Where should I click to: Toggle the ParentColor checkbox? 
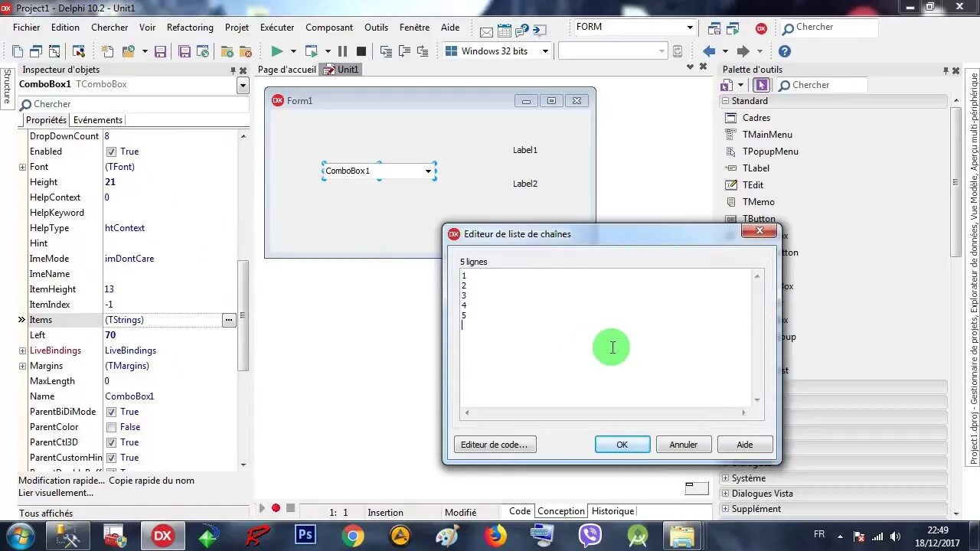(111, 427)
